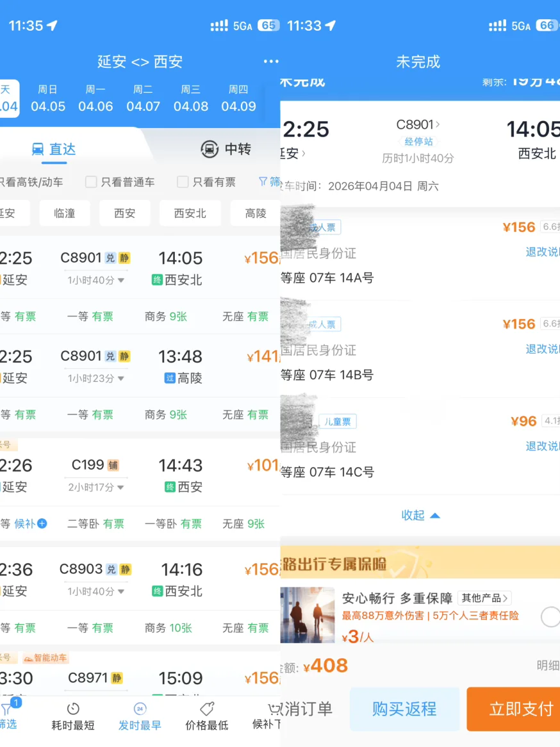Tap the 发时最早 sort icon
This screenshot has width=560, height=747.
140,709
